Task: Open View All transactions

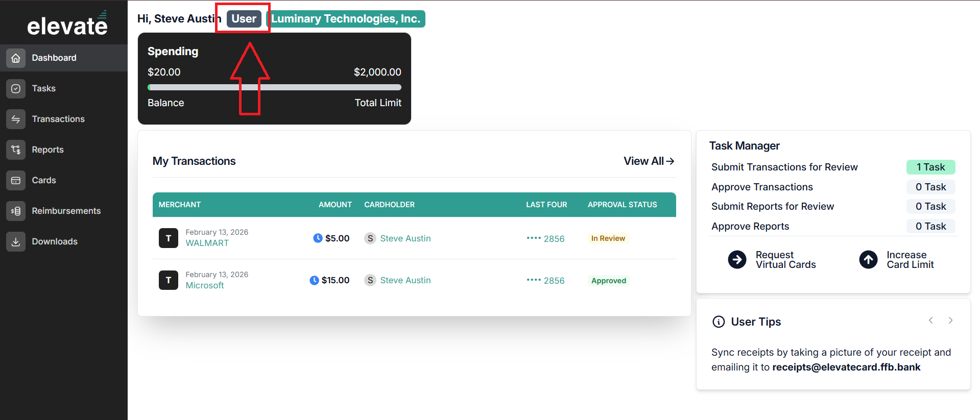Action: [x=649, y=161]
